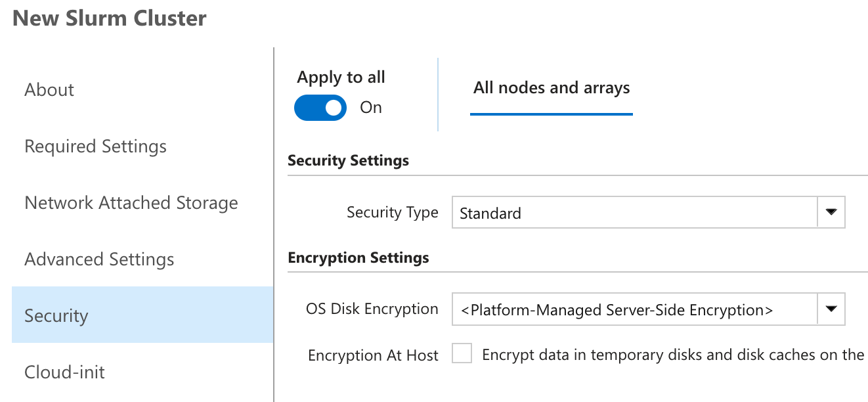868x402 pixels.
Task: Expand the OS Disk Encryption dropdown arrow
Action: click(x=831, y=309)
